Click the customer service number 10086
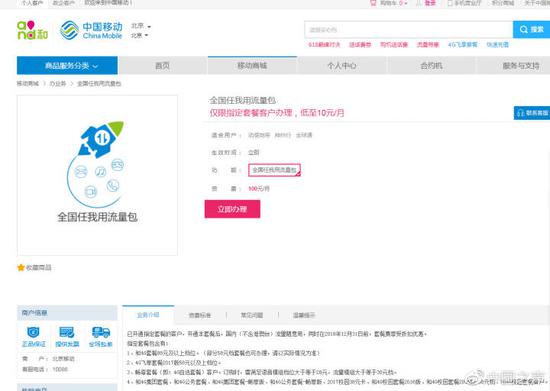 (x=60, y=369)
